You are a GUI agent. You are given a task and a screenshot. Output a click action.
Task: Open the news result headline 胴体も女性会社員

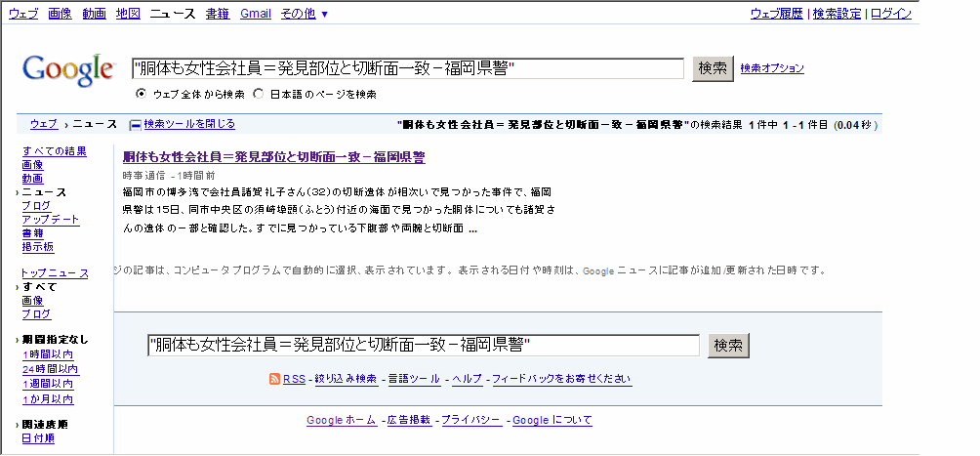click(273, 157)
